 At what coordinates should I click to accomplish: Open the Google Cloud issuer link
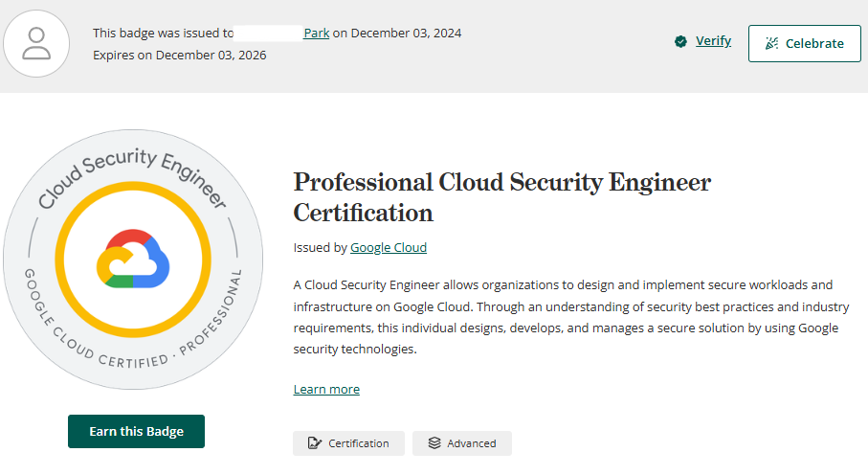point(388,247)
